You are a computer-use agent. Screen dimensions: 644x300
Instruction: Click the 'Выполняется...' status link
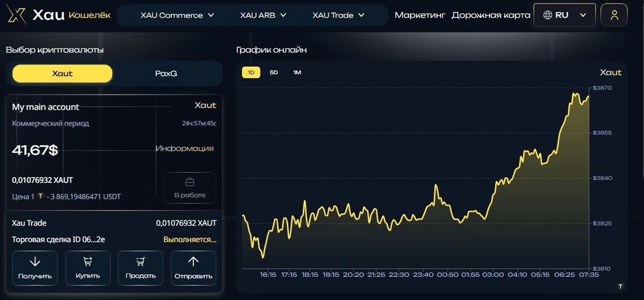(190, 239)
